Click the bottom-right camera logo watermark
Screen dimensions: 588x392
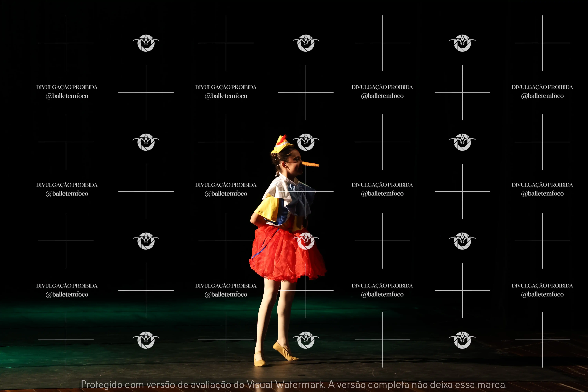pyautogui.click(x=462, y=340)
